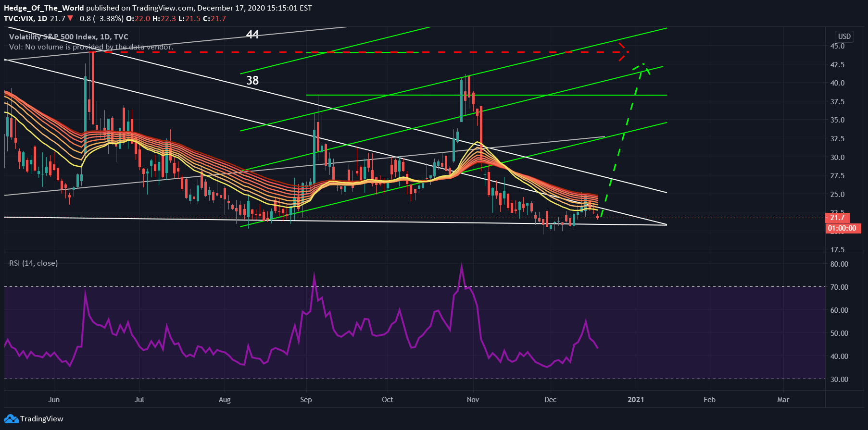868x430 pixels.
Task: Click the 25.0 price axis label
Action: coord(837,195)
